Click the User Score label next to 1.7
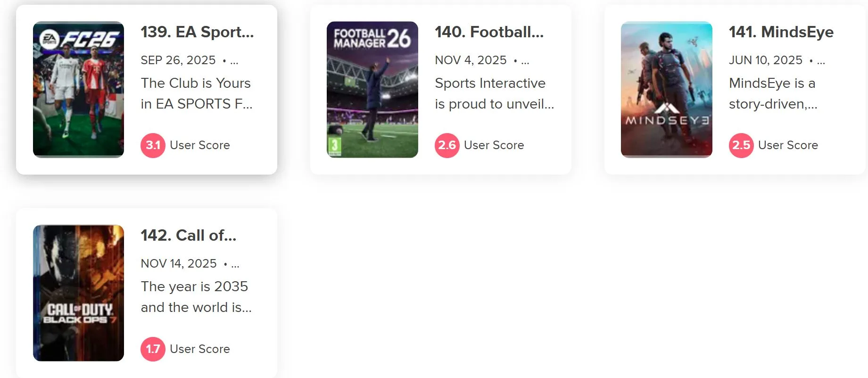This screenshot has height=378, width=868. coord(198,349)
